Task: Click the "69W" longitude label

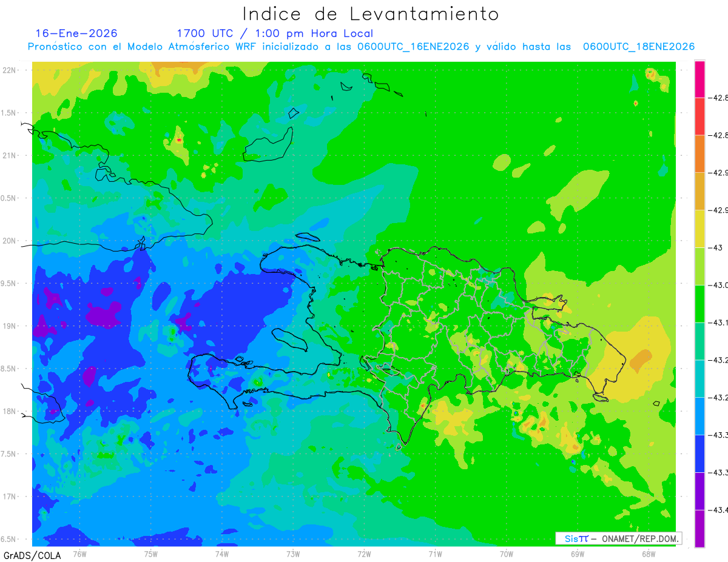Action: pyautogui.click(x=578, y=554)
